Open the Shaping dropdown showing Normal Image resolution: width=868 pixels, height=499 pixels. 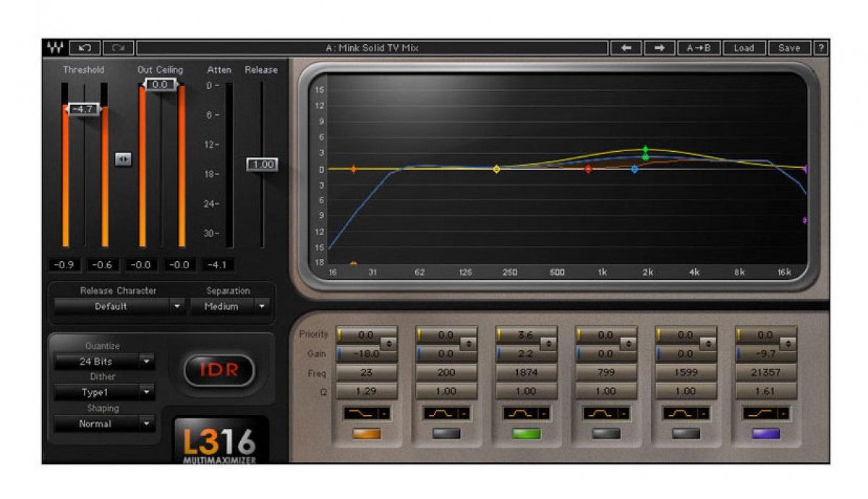[104, 424]
